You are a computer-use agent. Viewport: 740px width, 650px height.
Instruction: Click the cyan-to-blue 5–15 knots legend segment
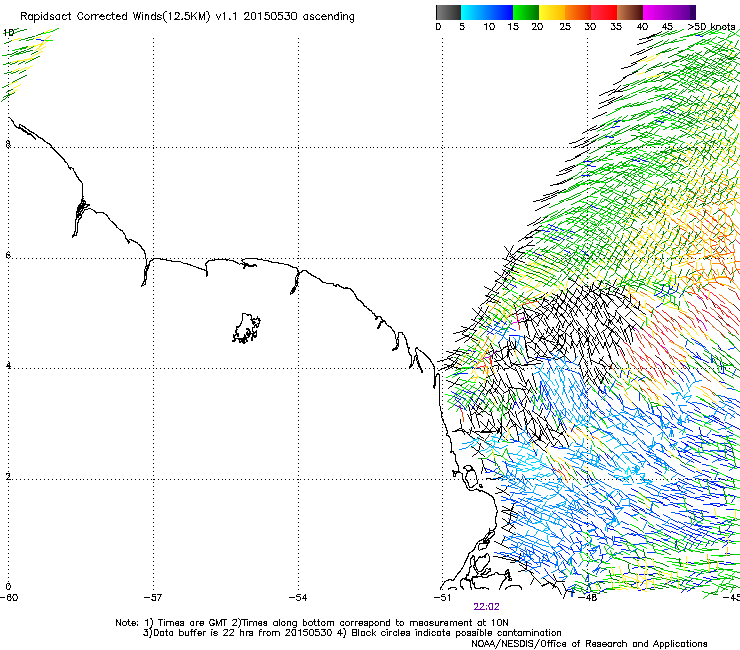tap(487, 12)
